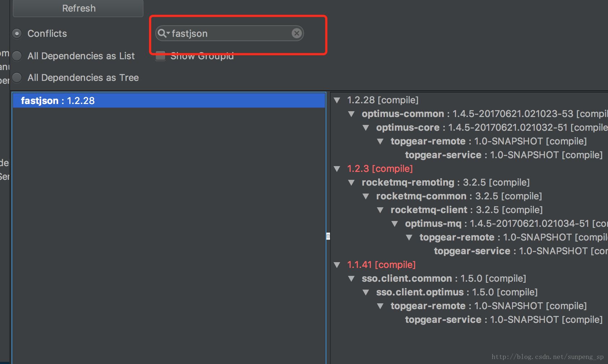Image resolution: width=608 pixels, height=364 pixels.
Task: Clear the fastjson search text
Action: 296,34
